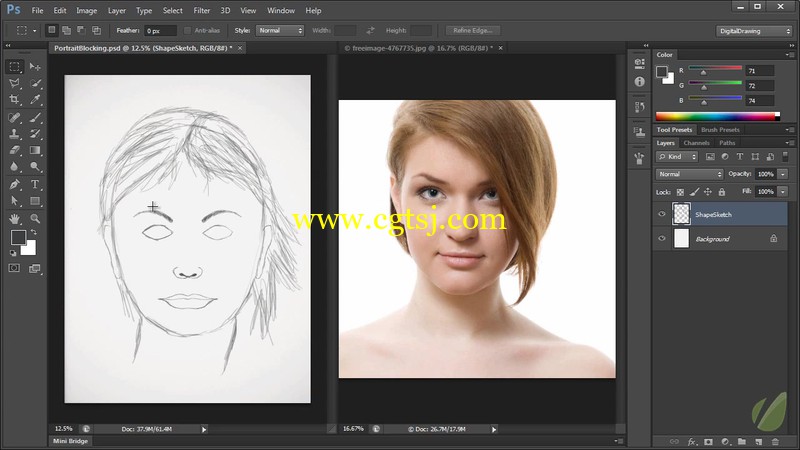Change the screen mode
The image size is (800, 450).
point(35,268)
